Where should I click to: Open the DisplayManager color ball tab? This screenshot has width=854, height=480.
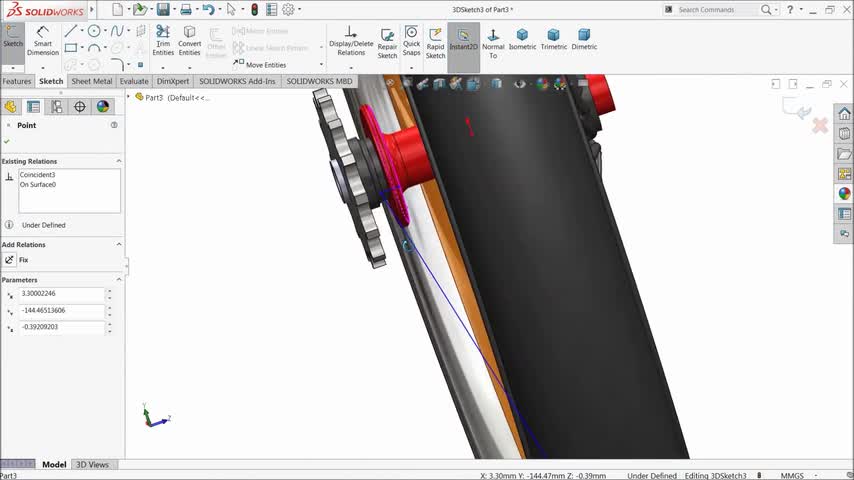pos(102,107)
